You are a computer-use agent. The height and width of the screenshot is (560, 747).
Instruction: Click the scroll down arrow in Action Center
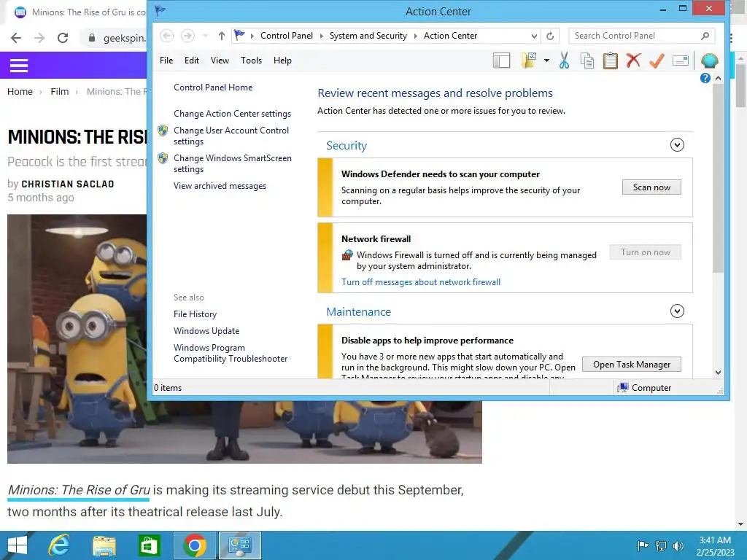click(x=718, y=373)
